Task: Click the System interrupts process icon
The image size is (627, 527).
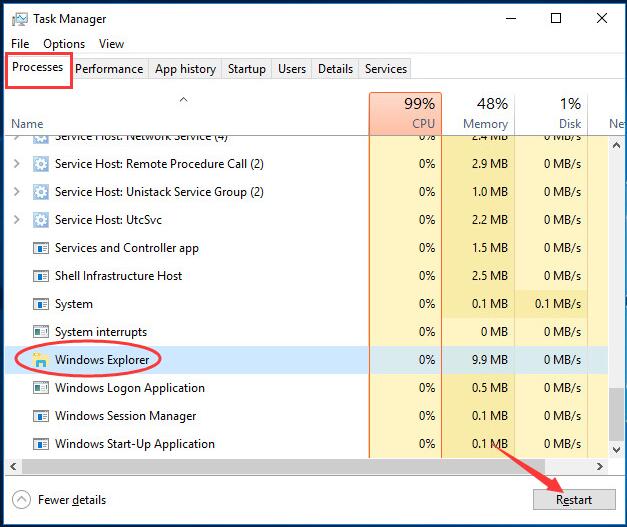Action: tap(41, 332)
